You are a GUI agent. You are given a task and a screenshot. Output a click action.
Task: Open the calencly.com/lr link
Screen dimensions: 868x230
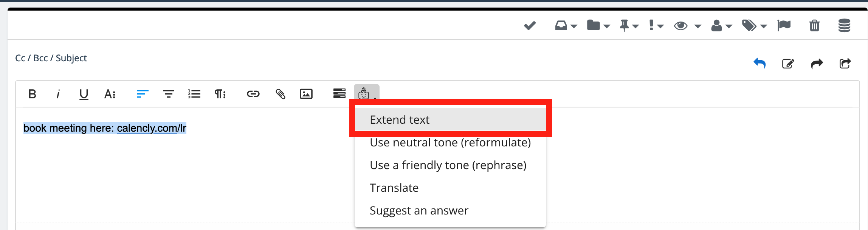pyautogui.click(x=151, y=128)
